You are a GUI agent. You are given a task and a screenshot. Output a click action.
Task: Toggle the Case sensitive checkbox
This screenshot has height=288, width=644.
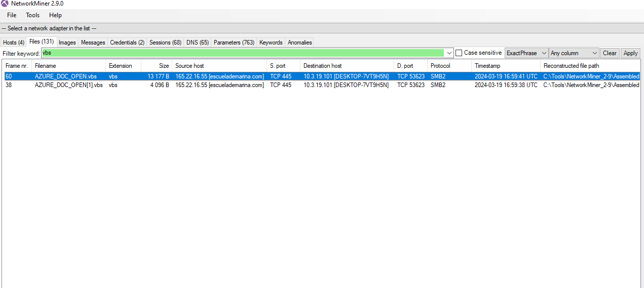[459, 53]
